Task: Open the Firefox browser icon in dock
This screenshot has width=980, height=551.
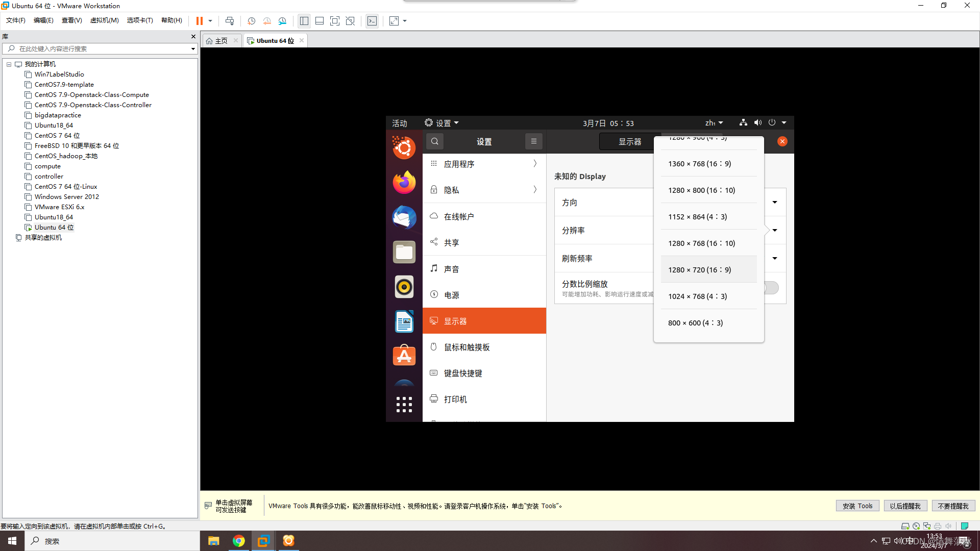Action: [x=405, y=182]
